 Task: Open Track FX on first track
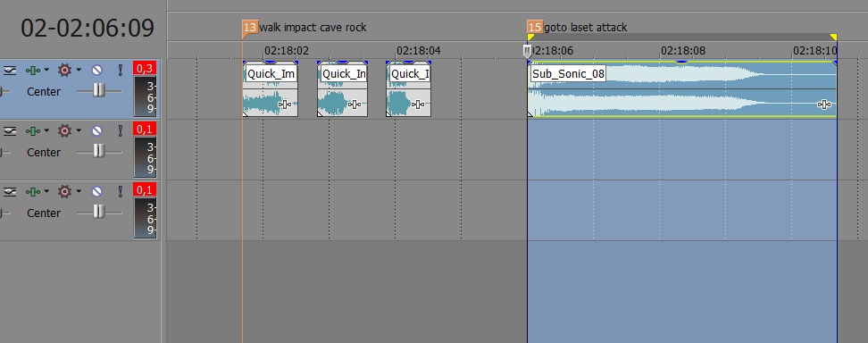point(33,70)
